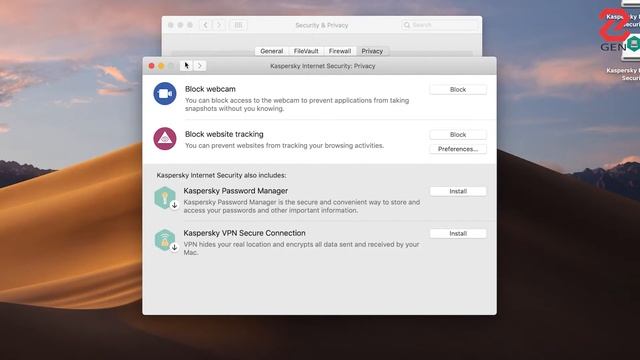Image resolution: width=640 pixels, height=360 pixels.
Task: Click the Block website tracking icon
Action: point(165,139)
